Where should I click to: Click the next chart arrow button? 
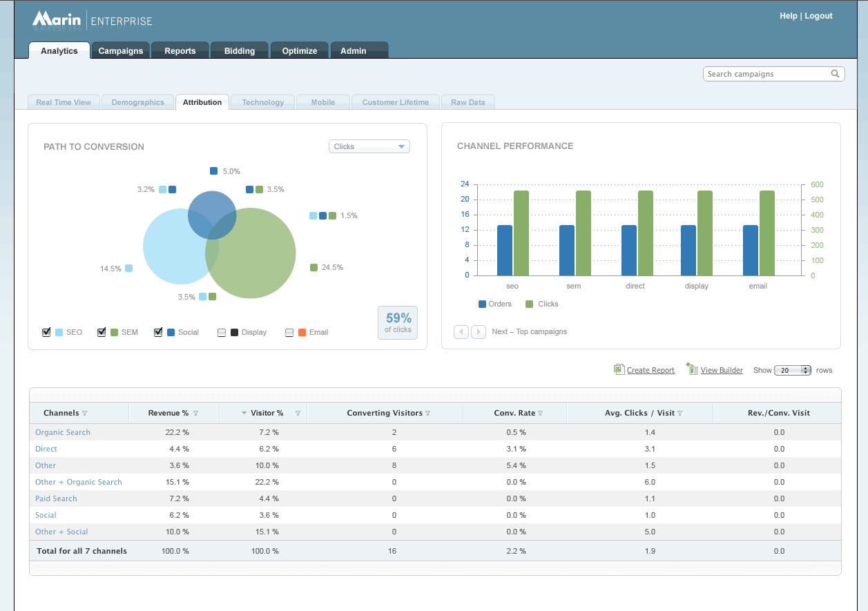click(x=479, y=332)
